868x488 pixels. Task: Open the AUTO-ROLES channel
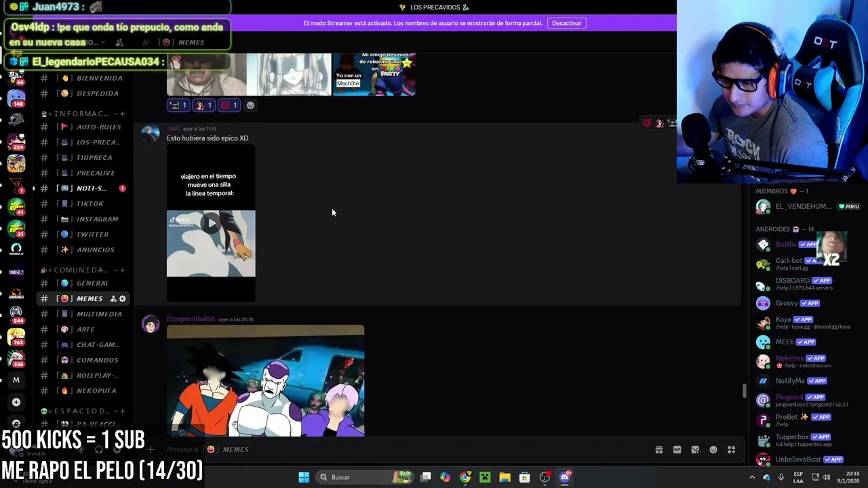[x=83, y=127]
